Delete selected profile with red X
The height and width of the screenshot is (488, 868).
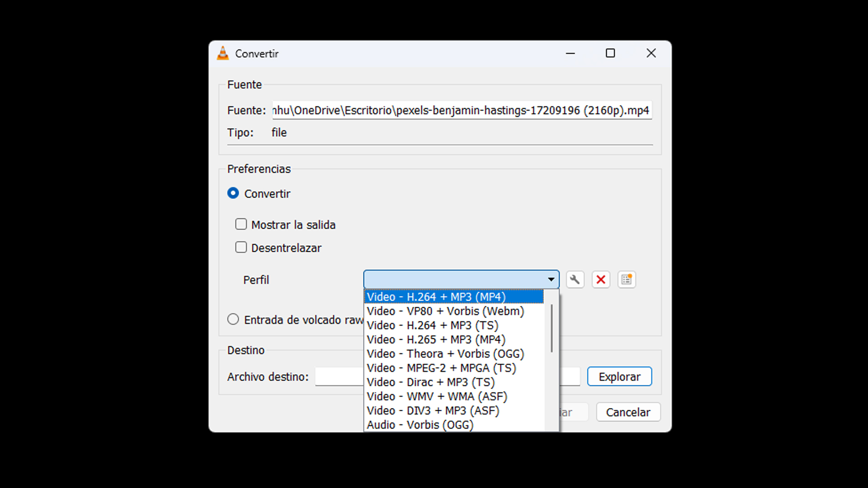(601, 280)
